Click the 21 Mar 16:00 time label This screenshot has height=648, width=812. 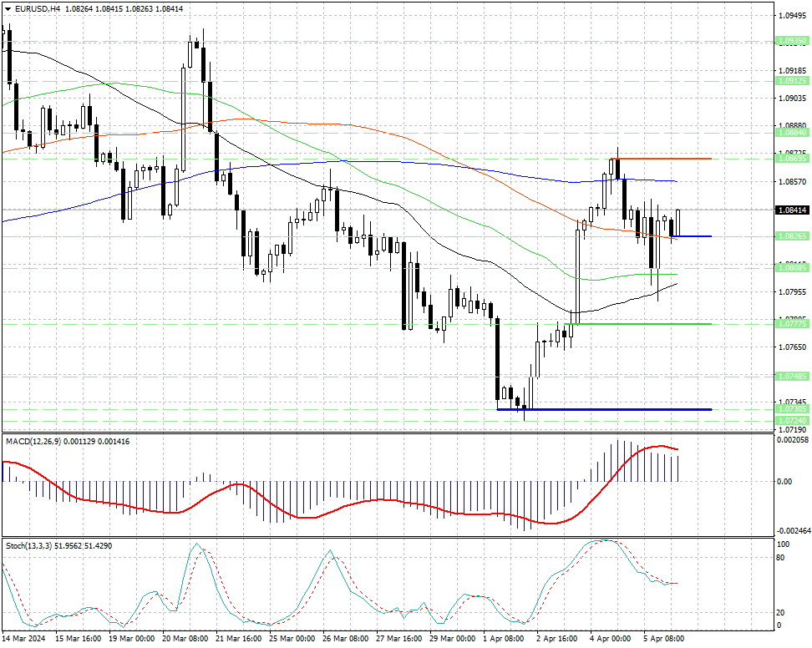click(239, 639)
